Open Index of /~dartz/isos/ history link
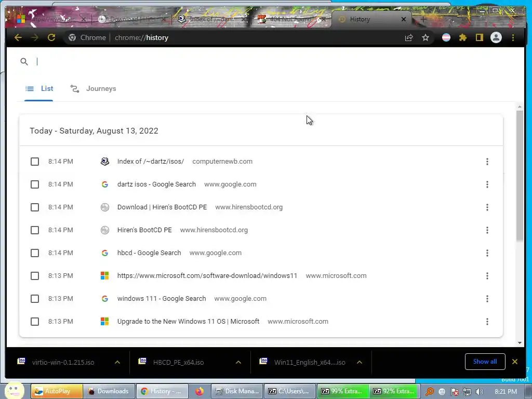The width and height of the screenshot is (532, 399). pyautogui.click(x=151, y=162)
